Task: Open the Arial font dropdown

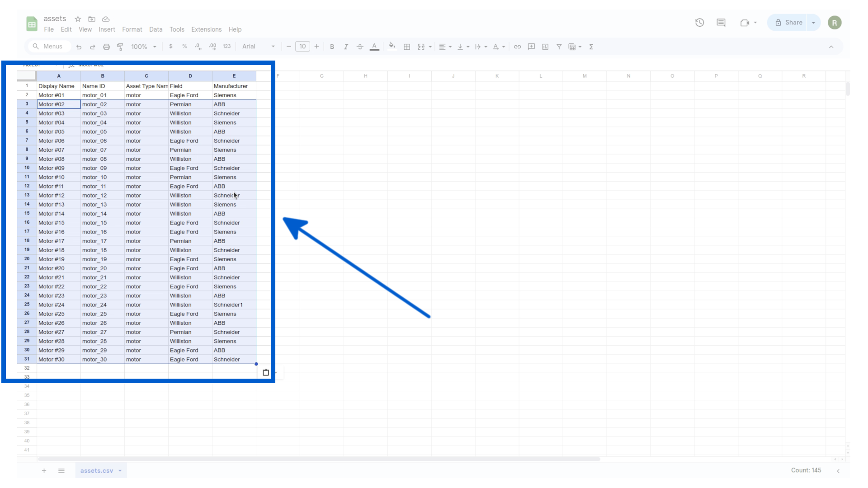Action: pos(273,46)
